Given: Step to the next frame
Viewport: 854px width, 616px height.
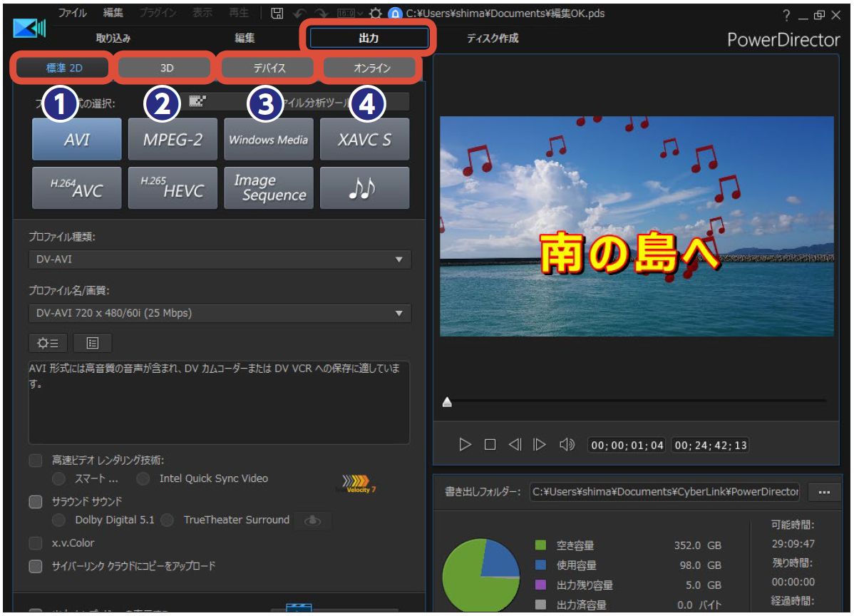Looking at the screenshot, I should pos(540,445).
